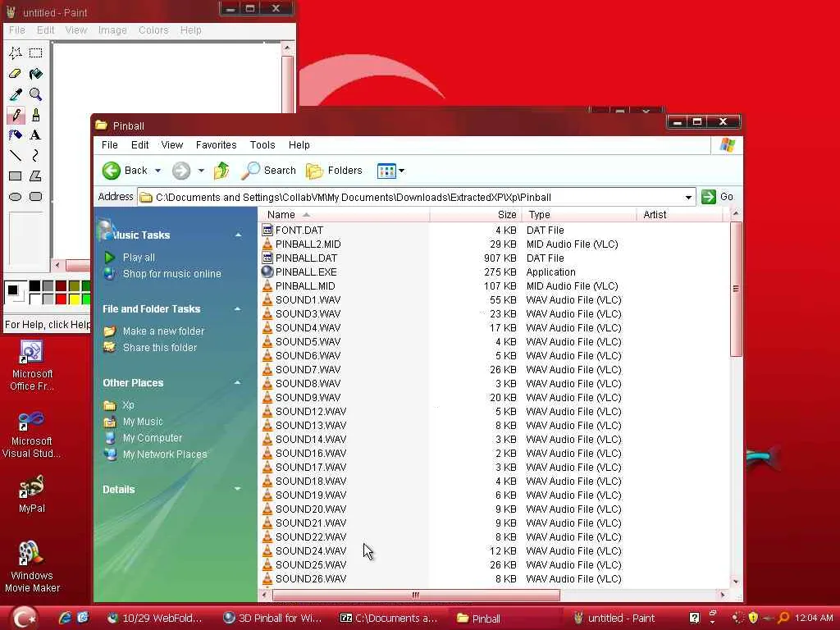Pick the black color swatch in Paint palette

34,286
